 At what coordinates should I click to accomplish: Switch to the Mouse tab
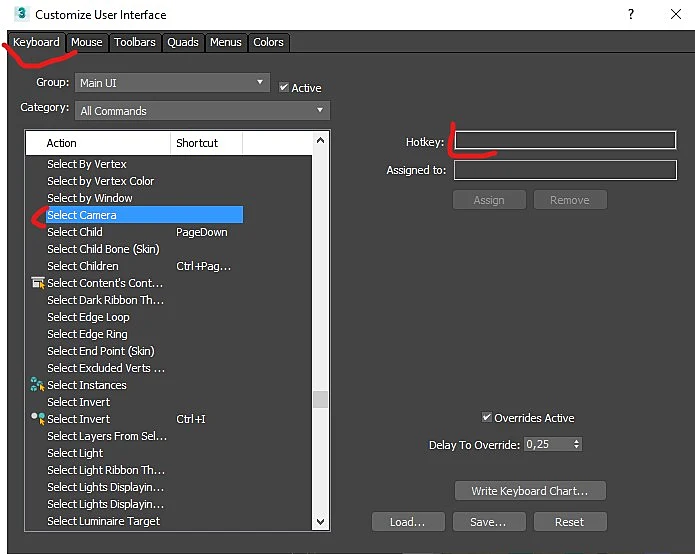pos(87,42)
